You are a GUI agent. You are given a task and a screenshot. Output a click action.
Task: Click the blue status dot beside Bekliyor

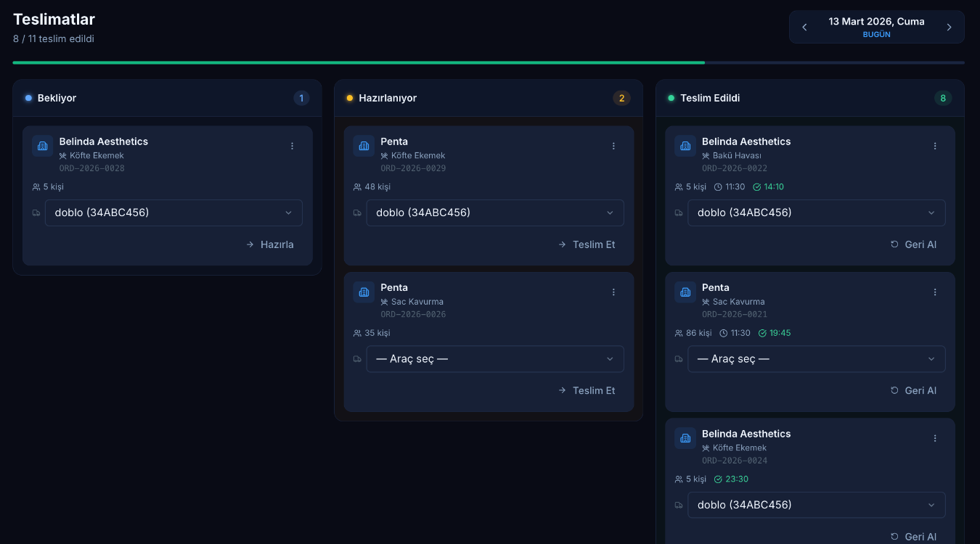click(x=28, y=98)
